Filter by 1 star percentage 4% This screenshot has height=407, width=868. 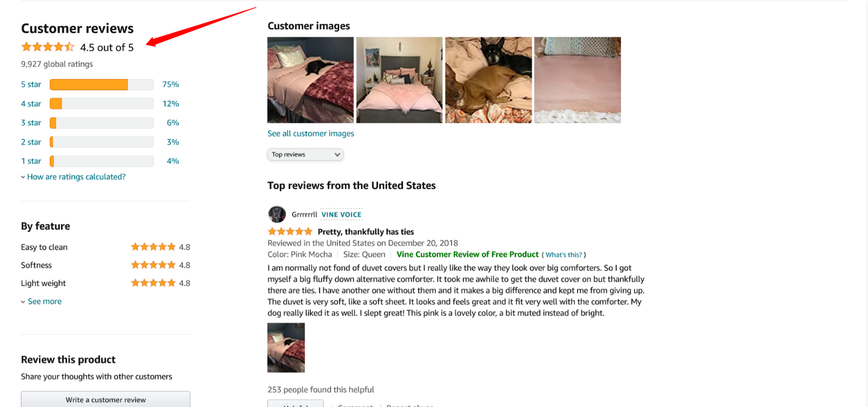[x=173, y=161]
